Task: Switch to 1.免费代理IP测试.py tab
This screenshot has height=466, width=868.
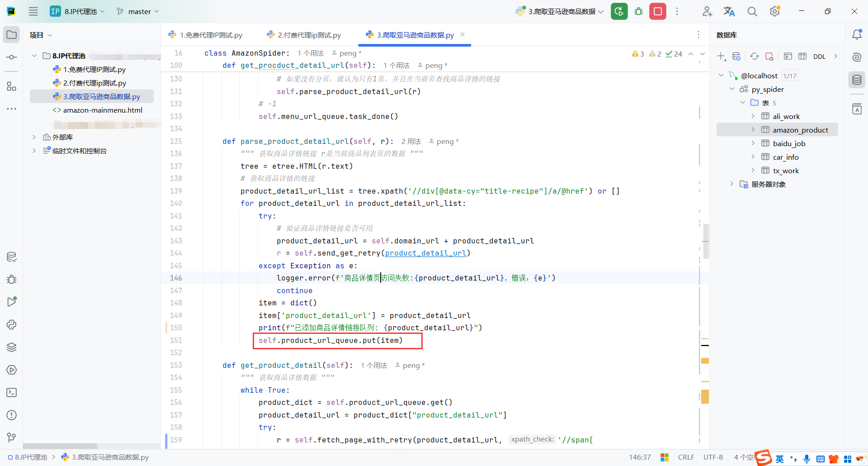Action: click(205, 35)
